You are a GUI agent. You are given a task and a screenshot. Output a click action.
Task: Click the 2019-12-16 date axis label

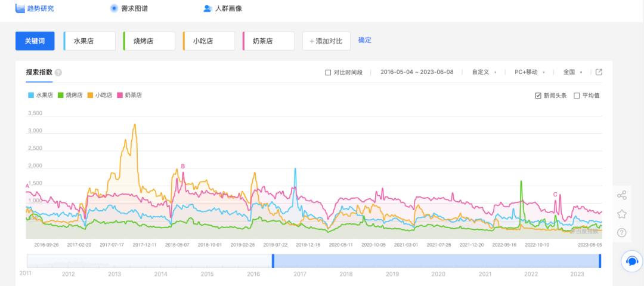coord(308,244)
